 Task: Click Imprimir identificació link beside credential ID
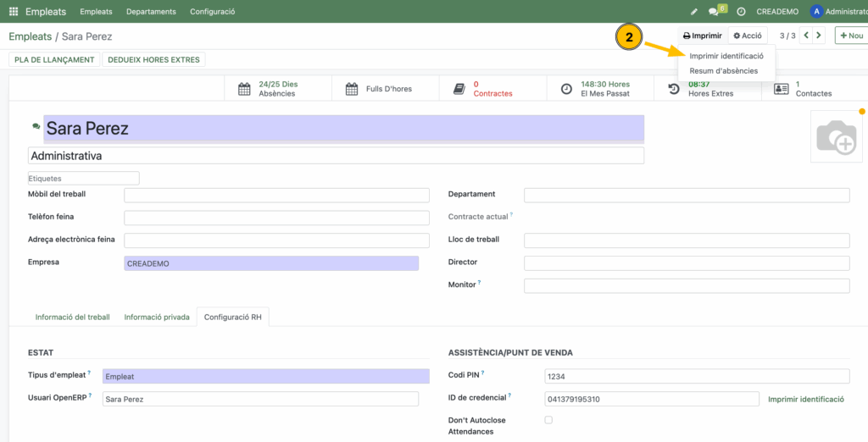click(x=805, y=399)
